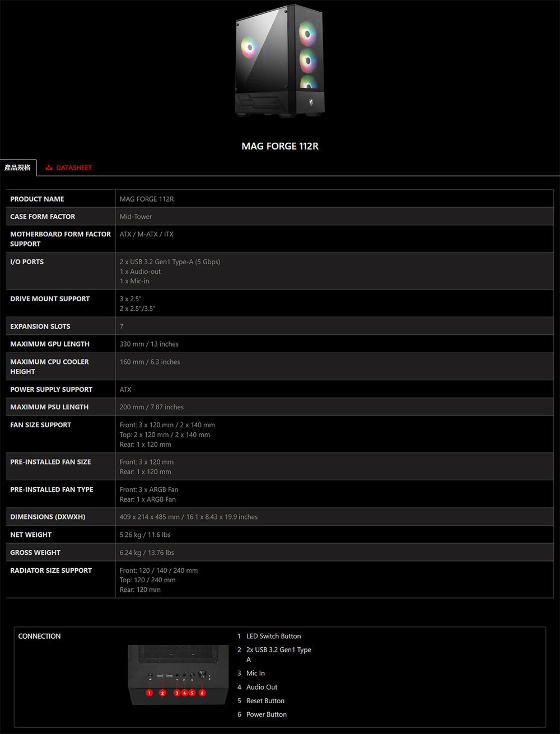The height and width of the screenshot is (734, 560).
Task: Click the Reset Button legend entry
Action: click(x=261, y=701)
